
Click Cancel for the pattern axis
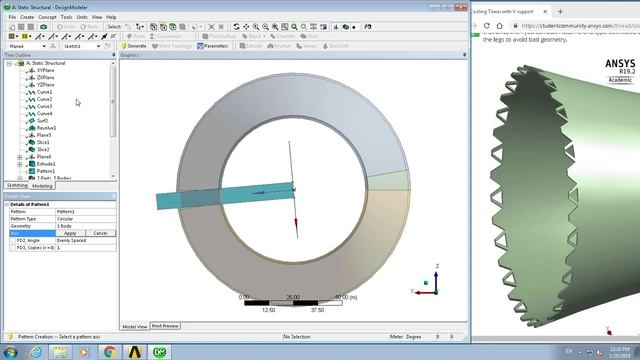[100, 233]
